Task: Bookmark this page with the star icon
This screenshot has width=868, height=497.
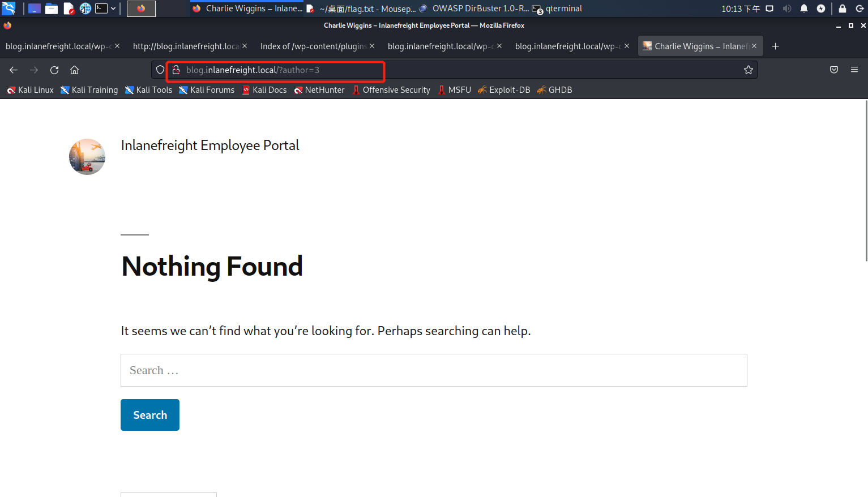Action: coord(749,70)
